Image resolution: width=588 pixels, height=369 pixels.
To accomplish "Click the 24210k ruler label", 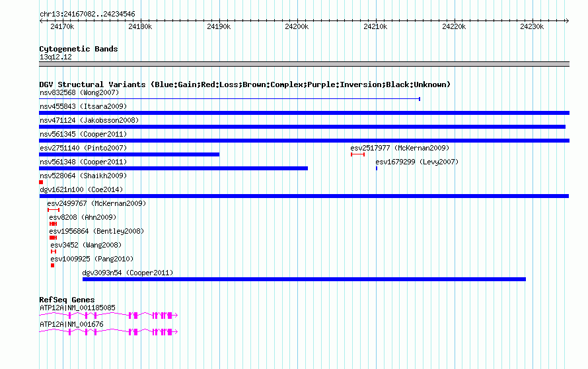I will pyautogui.click(x=376, y=26).
